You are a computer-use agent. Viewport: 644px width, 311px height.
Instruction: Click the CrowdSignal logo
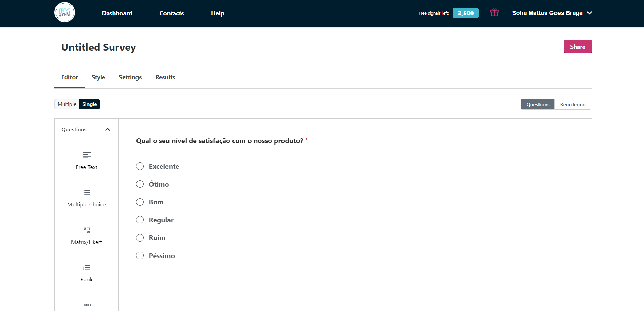(65, 13)
